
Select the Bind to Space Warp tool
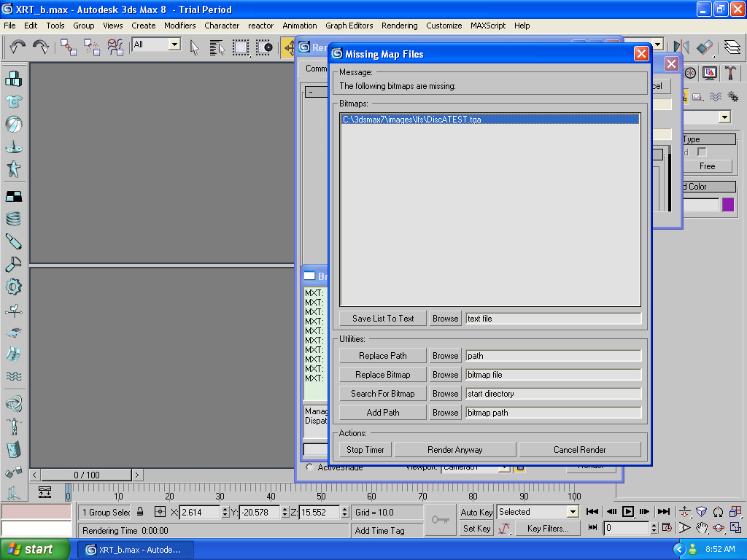click(x=115, y=47)
